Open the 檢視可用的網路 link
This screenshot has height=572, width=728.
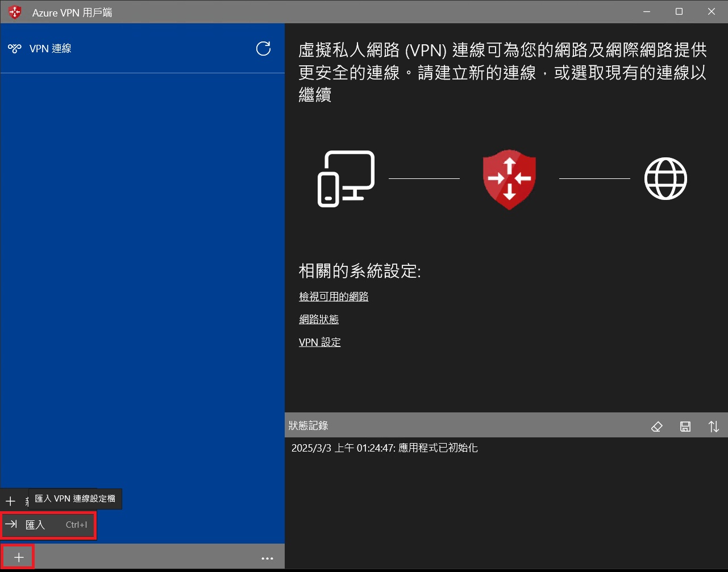[x=334, y=297]
